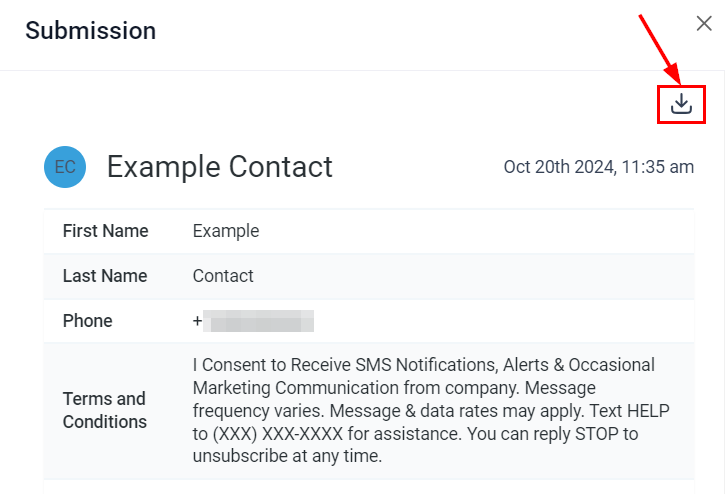The width and height of the screenshot is (725, 494).
Task: Click the First Name field label
Action: point(105,231)
